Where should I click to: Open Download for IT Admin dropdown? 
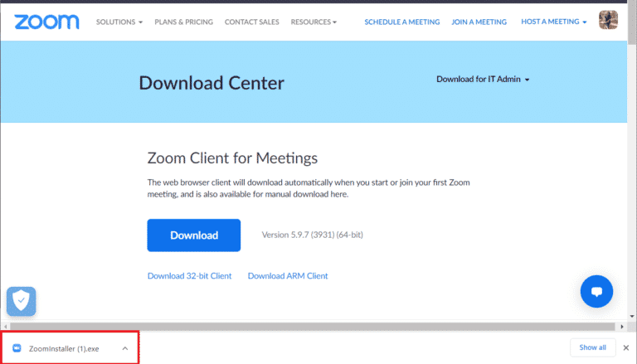[x=483, y=80]
